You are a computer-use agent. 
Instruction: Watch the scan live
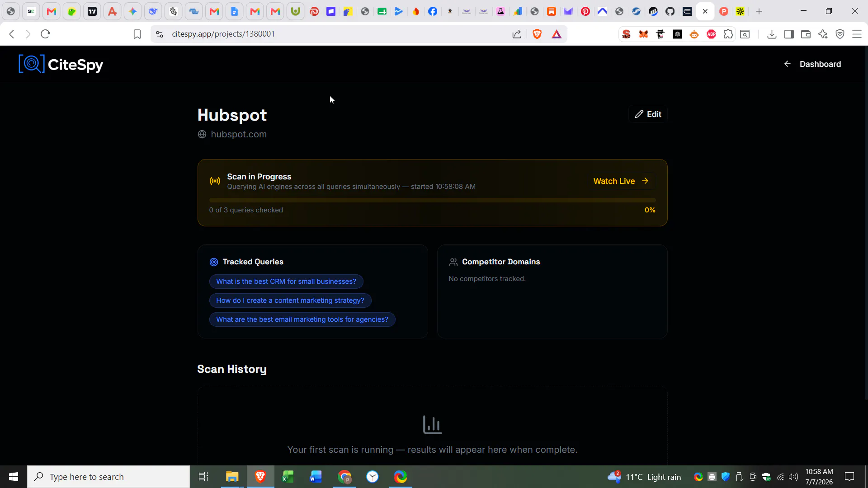(x=621, y=181)
